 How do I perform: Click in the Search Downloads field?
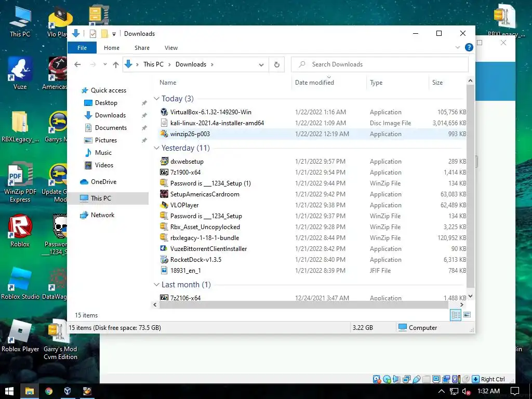coord(380,64)
